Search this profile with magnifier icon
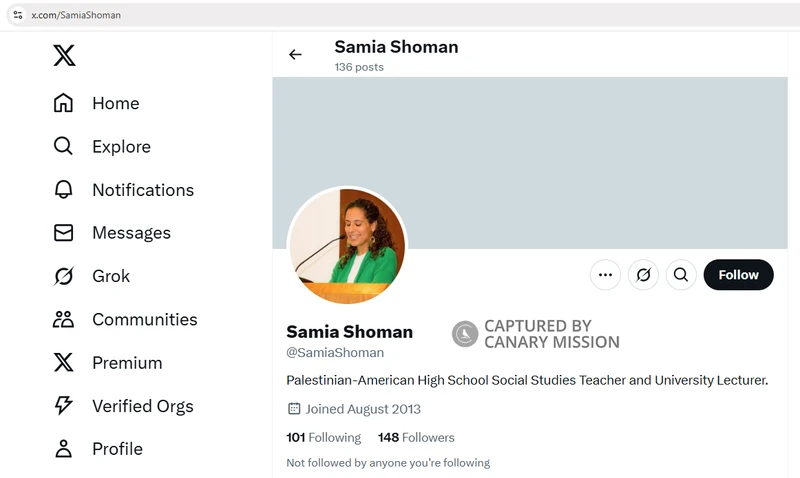This screenshot has width=800, height=478. [681, 275]
